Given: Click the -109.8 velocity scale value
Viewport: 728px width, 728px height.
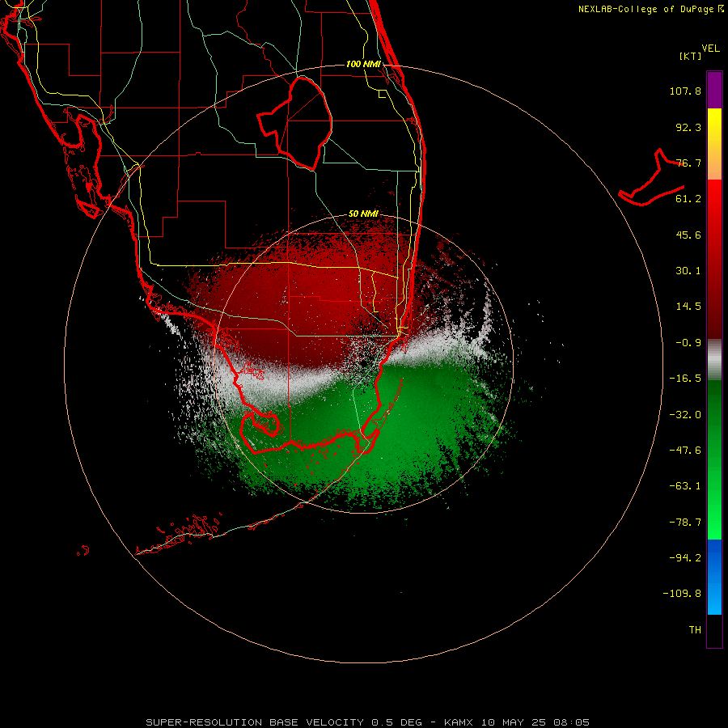Looking at the screenshot, I should [x=682, y=594].
